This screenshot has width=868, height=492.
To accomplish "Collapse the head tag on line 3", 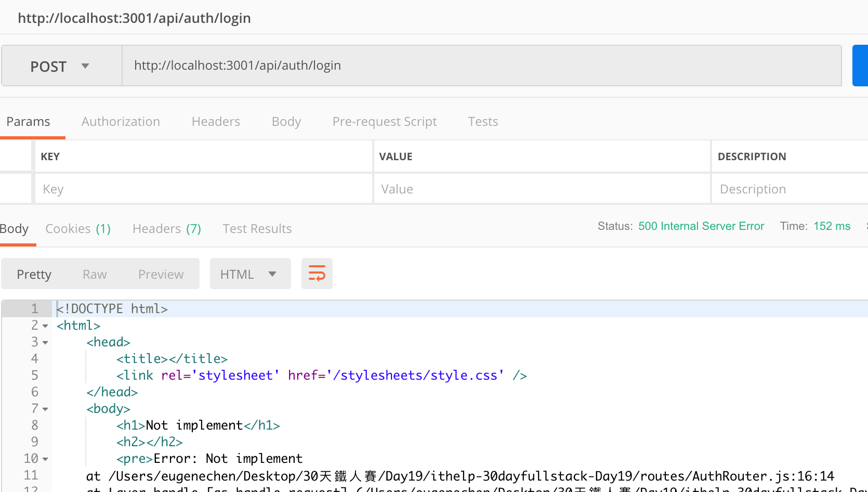I will click(x=45, y=343).
